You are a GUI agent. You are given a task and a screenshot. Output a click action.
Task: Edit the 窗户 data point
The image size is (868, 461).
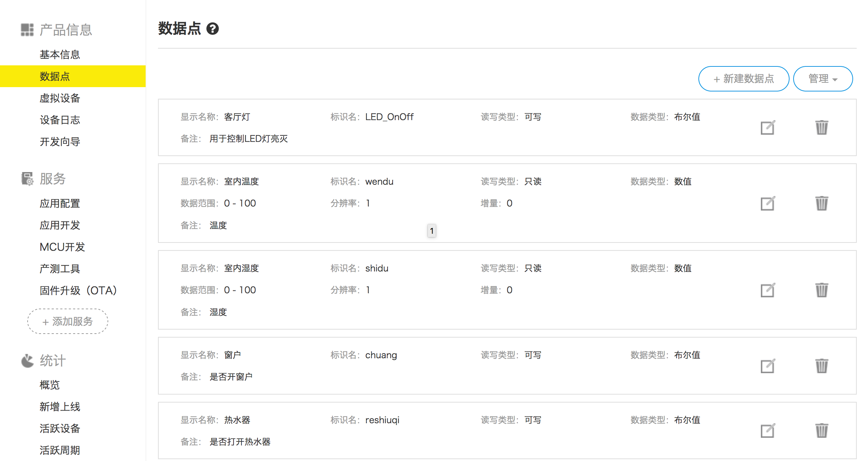767,366
